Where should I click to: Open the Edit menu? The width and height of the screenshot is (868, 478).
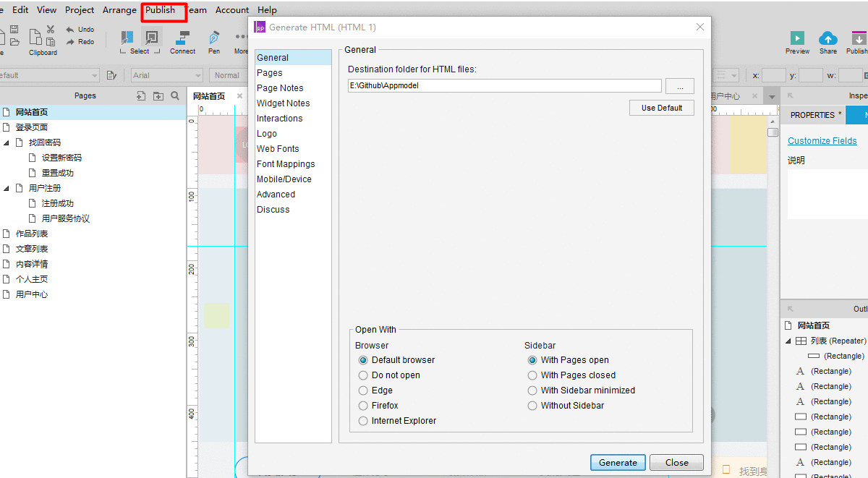pos(20,10)
